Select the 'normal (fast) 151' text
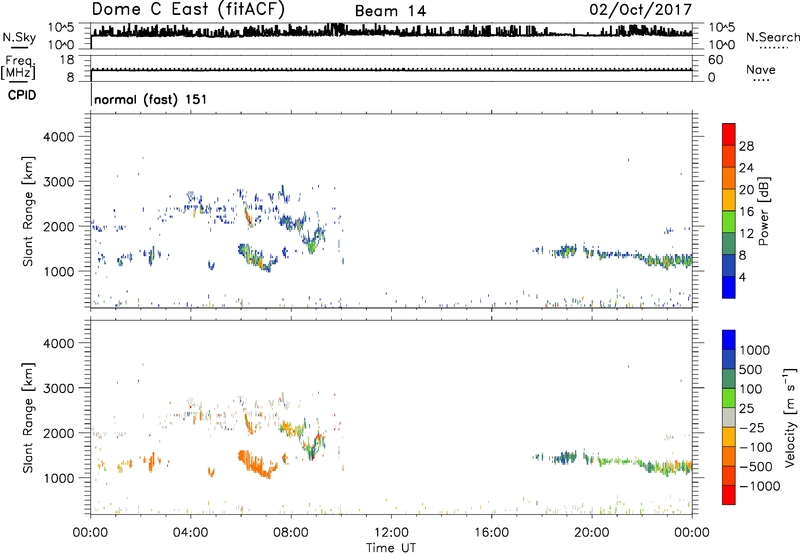 pyautogui.click(x=151, y=99)
